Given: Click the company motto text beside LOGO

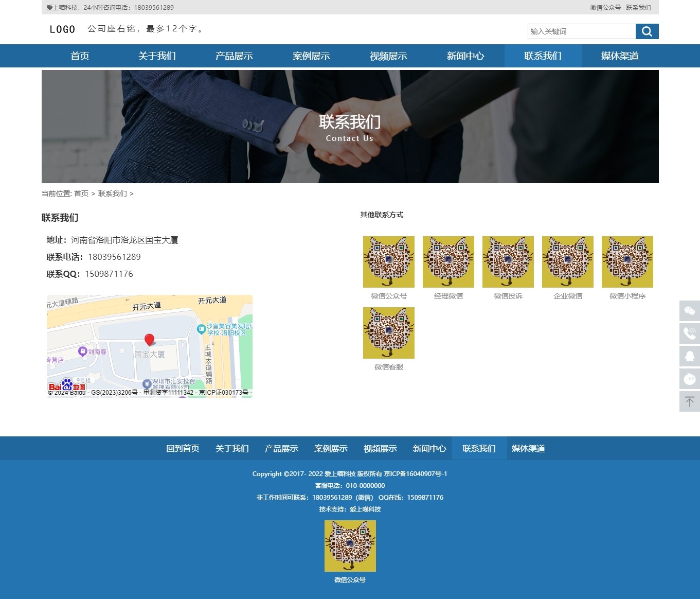Looking at the screenshot, I should (146, 29).
